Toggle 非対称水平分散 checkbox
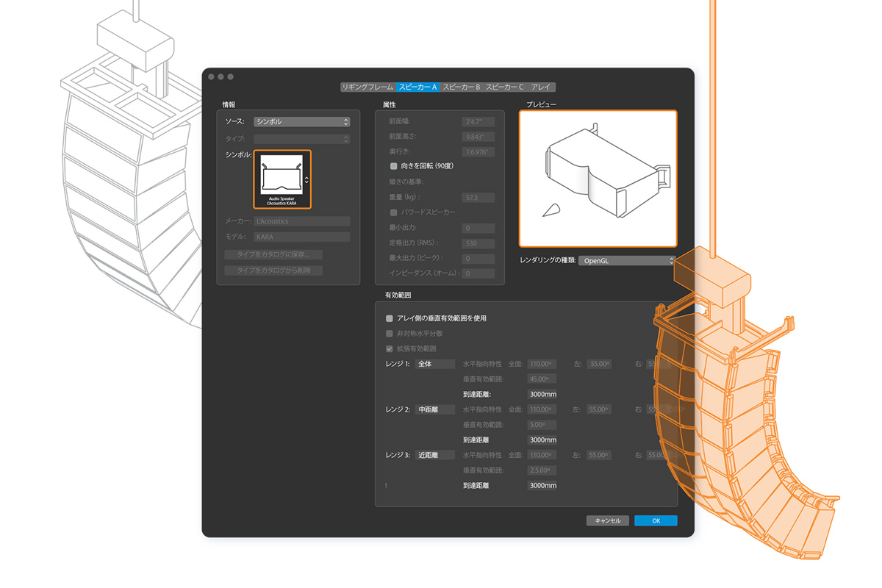Screen dimensions: 882x588 (x=390, y=334)
